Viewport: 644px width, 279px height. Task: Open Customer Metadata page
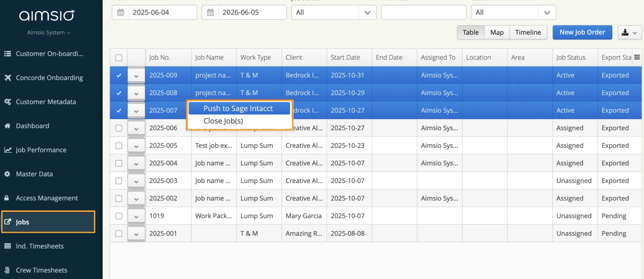click(x=46, y=102)
